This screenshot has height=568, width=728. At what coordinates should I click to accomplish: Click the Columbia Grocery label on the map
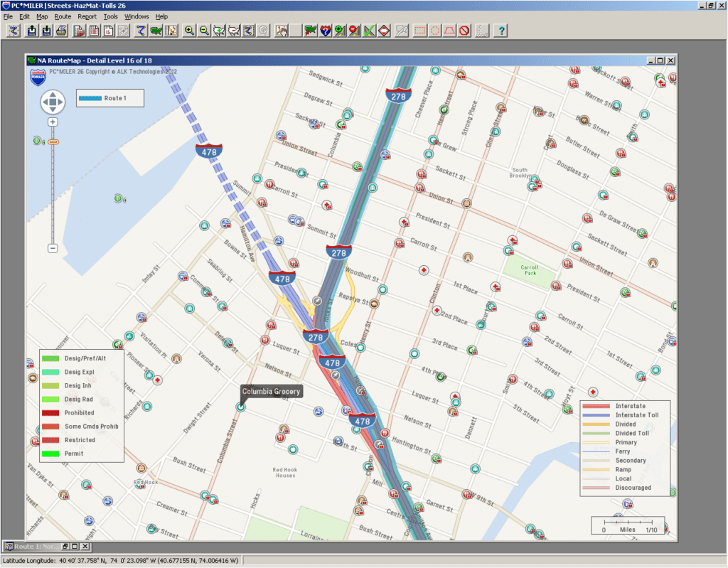(271, 391)
